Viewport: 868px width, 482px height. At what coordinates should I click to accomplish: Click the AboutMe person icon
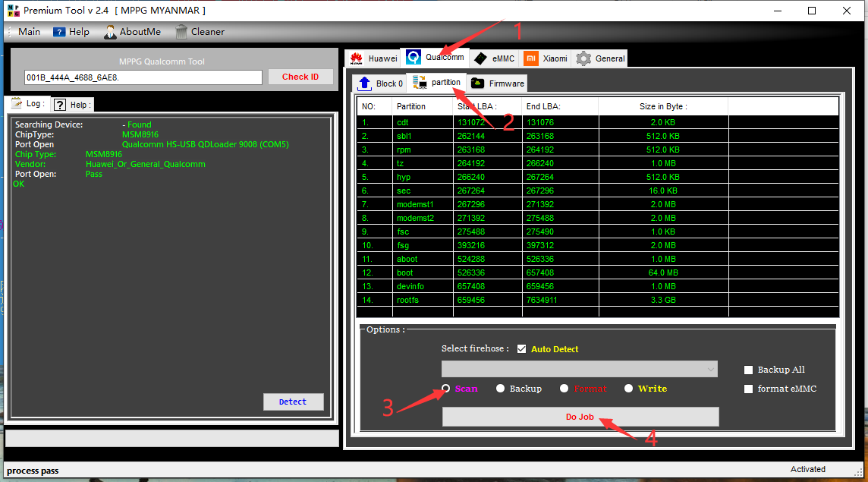110,32
